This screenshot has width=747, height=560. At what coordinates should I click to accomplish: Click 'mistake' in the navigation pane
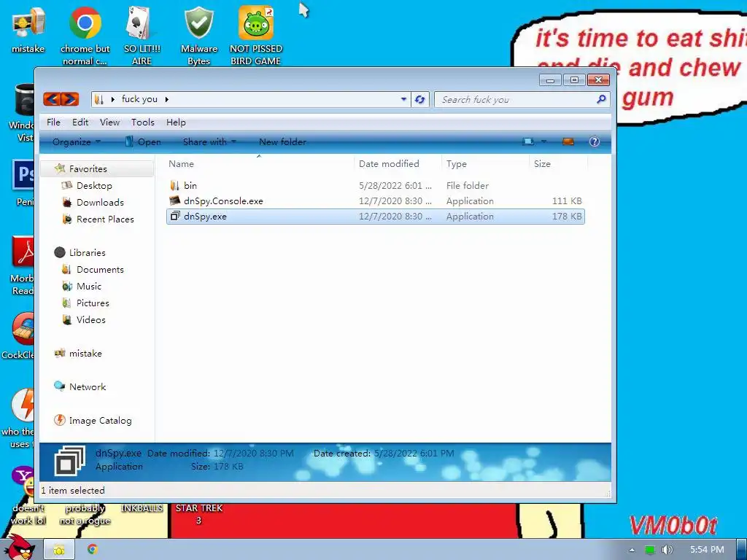click(85, 354)
